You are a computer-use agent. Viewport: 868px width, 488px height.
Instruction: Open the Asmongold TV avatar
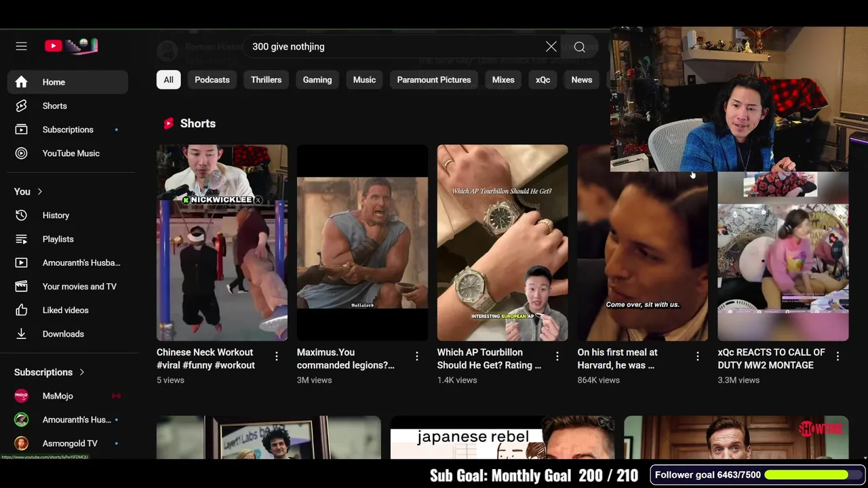coord(22,443)
